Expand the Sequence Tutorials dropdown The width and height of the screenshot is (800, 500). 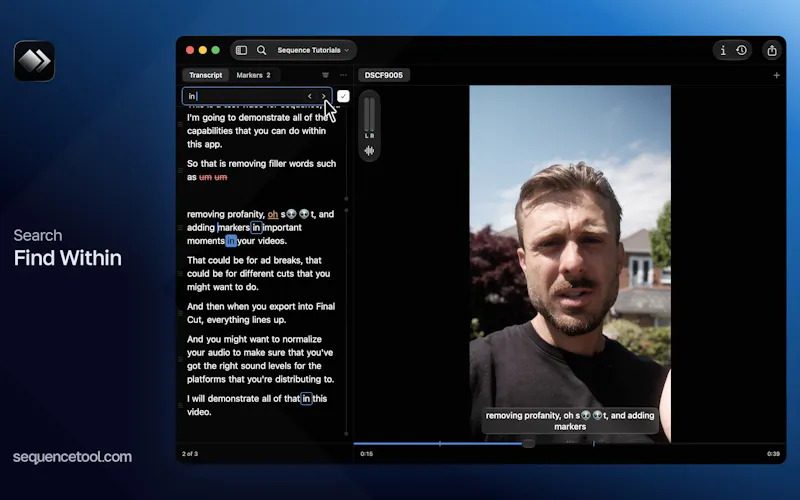tap(313, 50)
